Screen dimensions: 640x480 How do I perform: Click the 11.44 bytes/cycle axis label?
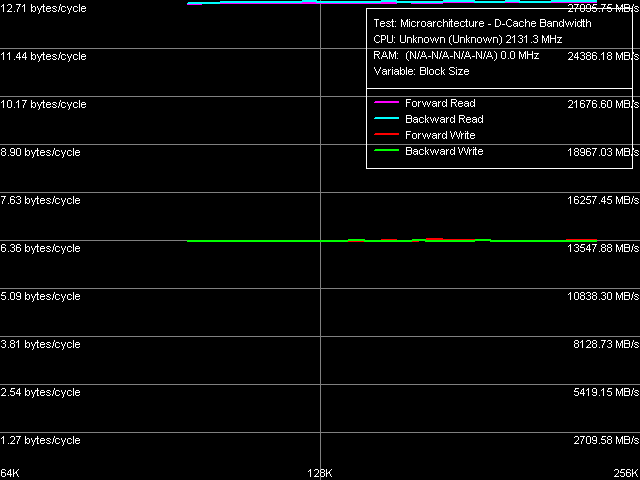point(43,56)
